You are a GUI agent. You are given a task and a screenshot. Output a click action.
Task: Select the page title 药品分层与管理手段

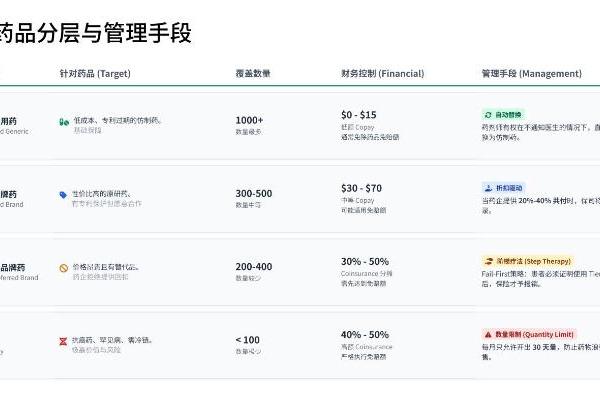(95, 33)
